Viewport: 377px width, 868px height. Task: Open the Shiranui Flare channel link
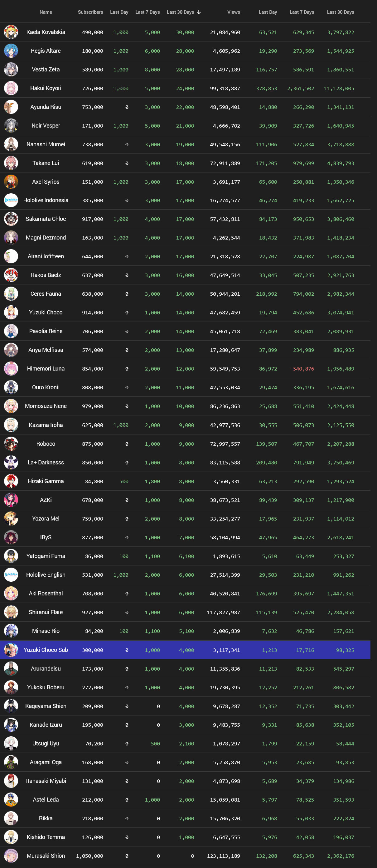click(x=46, y=612)
